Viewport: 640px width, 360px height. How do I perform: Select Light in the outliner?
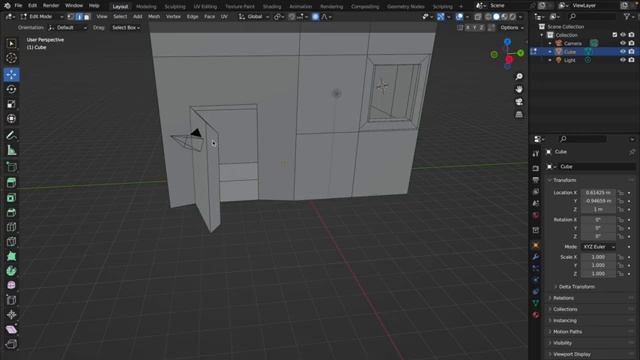pyautogui.click(x=569, y=60)
